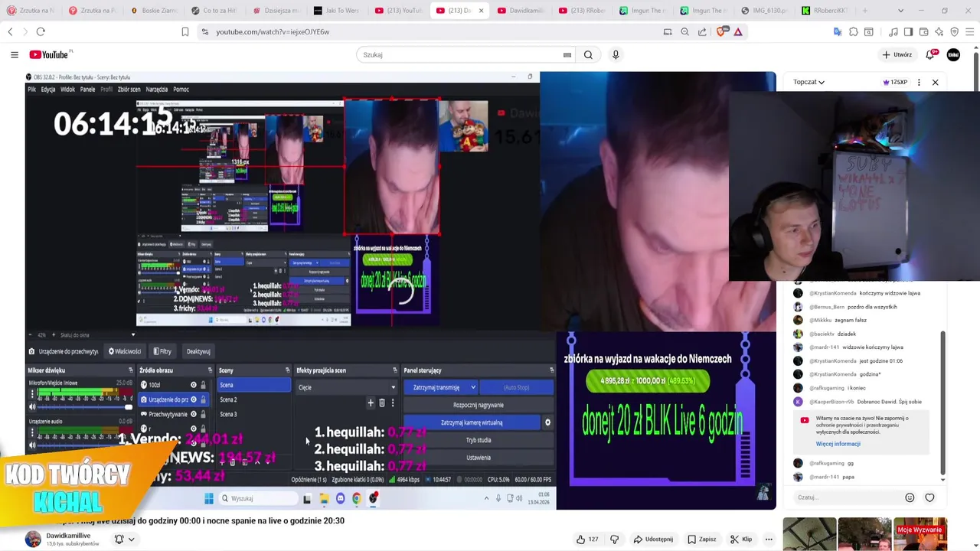
Task: Toggle eye visibility of 100zł source in OBS video
Action: pyautogui.click(x=193, y=385)
